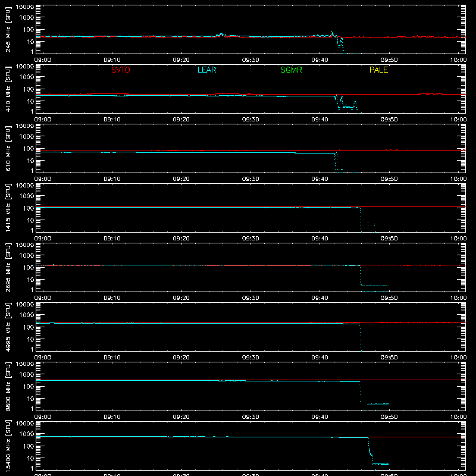
Task: Click 09:50 time label under 410 MHz plot
Action: (389, 120)
